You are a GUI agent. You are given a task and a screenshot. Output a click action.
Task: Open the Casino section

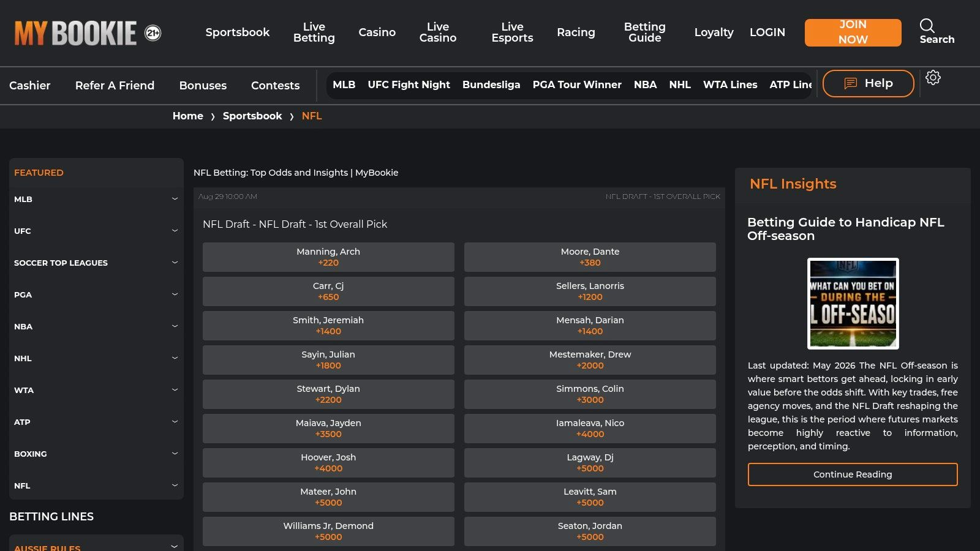click(x=377, y=32)
